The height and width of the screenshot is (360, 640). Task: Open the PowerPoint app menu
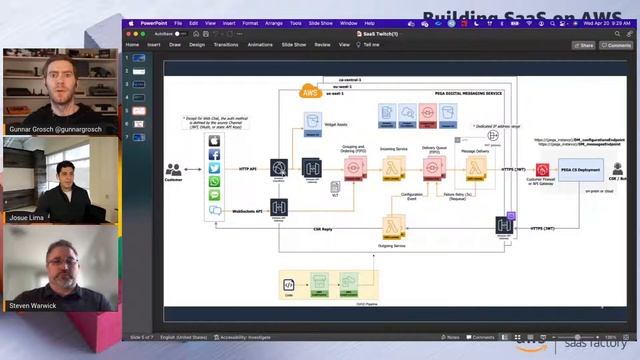coord(153,23)
